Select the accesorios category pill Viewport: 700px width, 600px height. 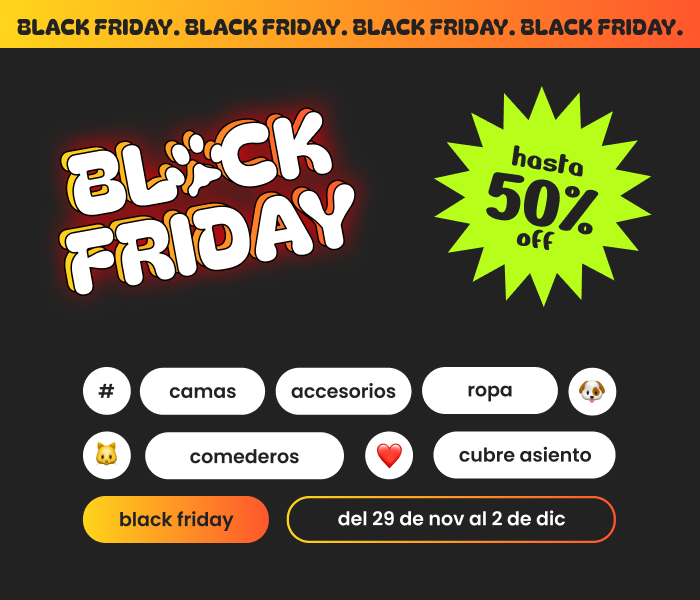tap(343, 391)
